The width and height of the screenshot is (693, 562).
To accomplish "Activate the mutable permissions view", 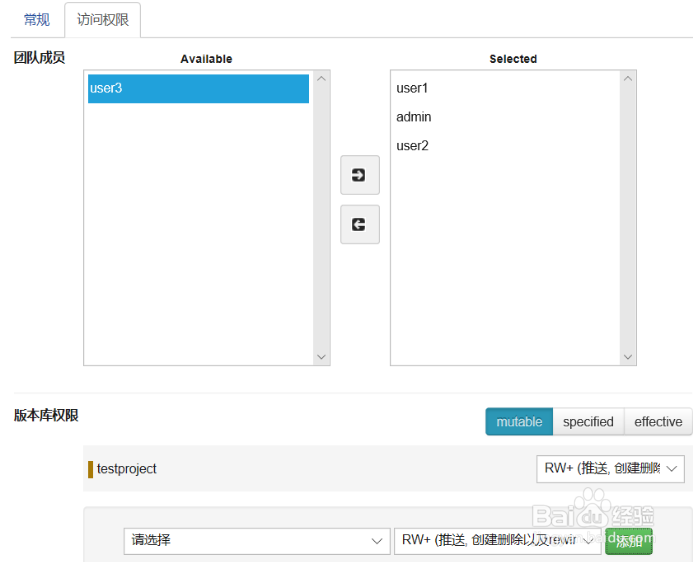I will (519, 422).
